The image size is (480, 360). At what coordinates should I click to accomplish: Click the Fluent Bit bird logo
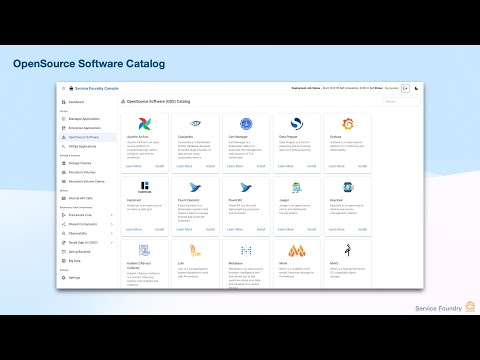click(246, 187)
